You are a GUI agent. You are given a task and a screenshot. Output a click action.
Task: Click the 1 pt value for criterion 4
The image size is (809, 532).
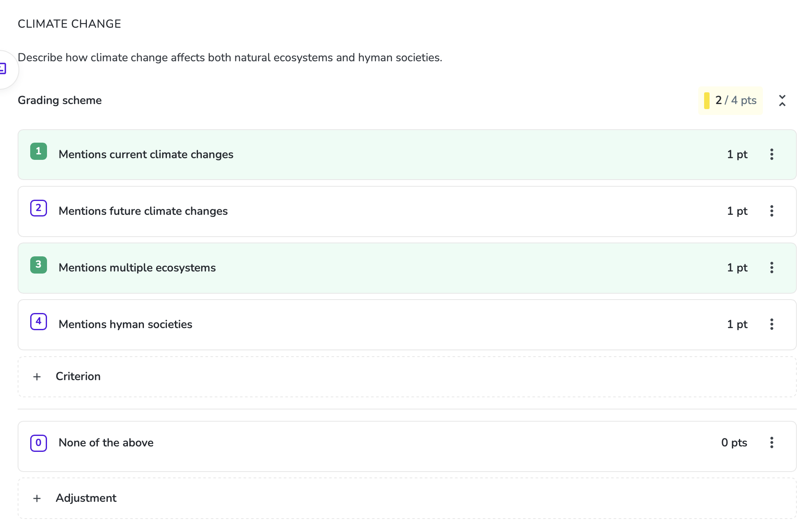(737, 324)
